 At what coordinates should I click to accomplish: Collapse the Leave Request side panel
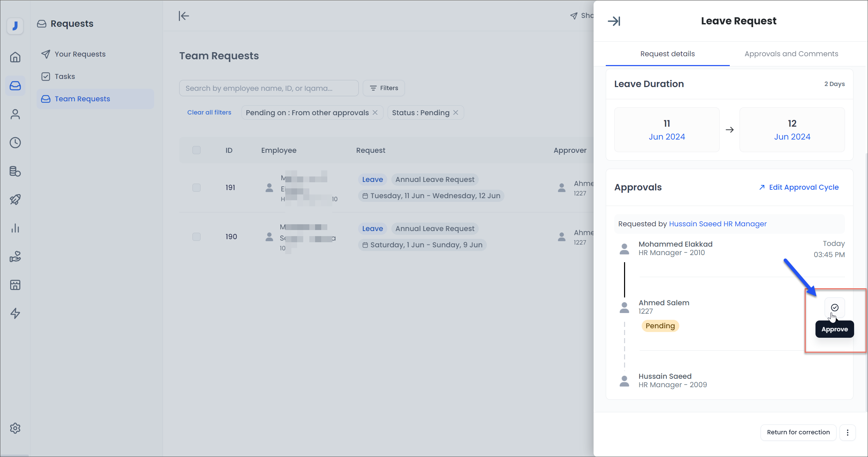coord(614,21)
